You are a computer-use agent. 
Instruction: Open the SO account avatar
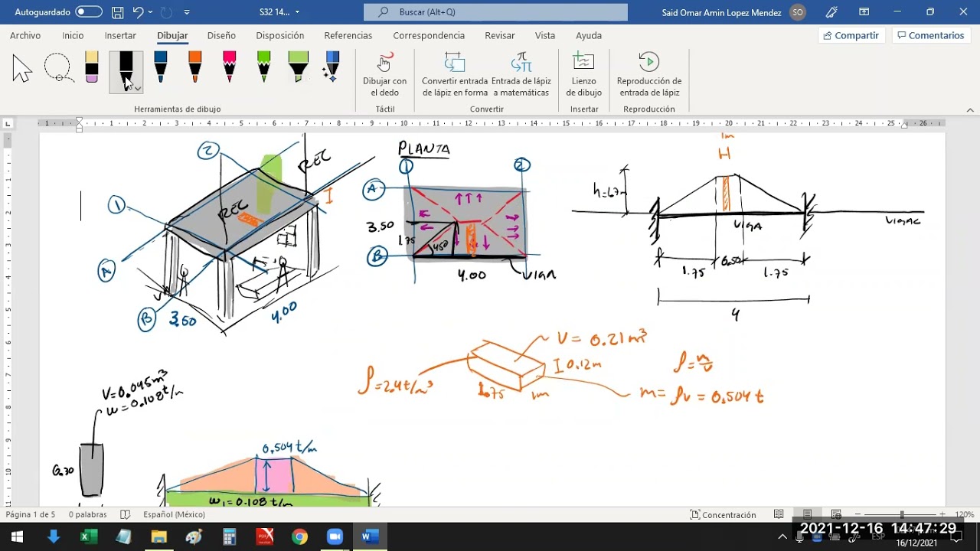pyautogui.click(x=798, y=12)
